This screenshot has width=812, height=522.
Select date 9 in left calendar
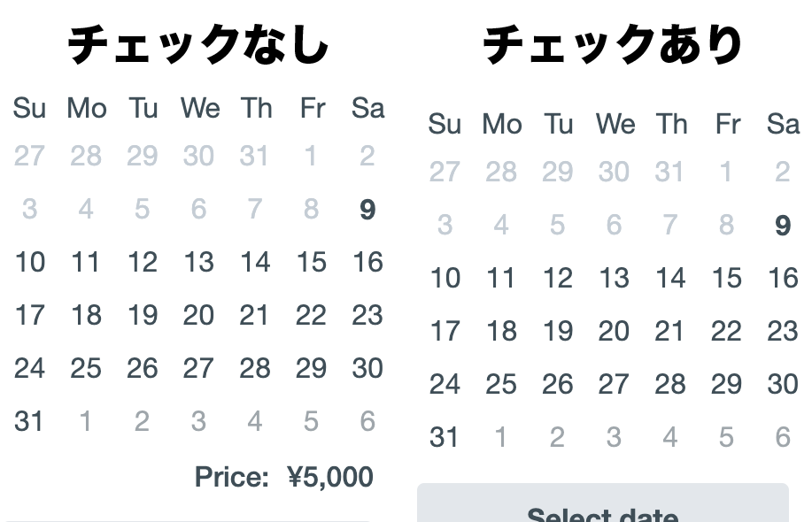coord(367,210)
